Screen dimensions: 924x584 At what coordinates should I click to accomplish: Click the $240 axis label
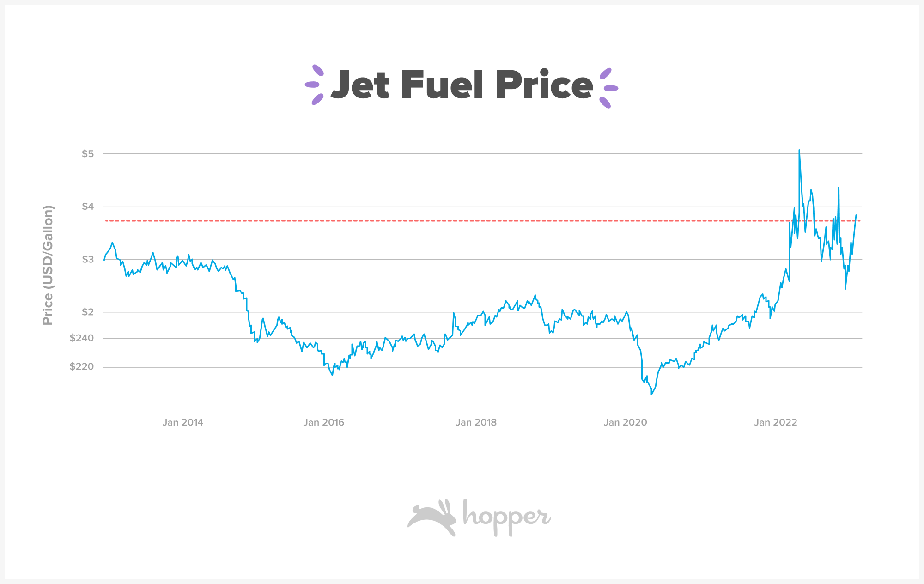(82, 338)
